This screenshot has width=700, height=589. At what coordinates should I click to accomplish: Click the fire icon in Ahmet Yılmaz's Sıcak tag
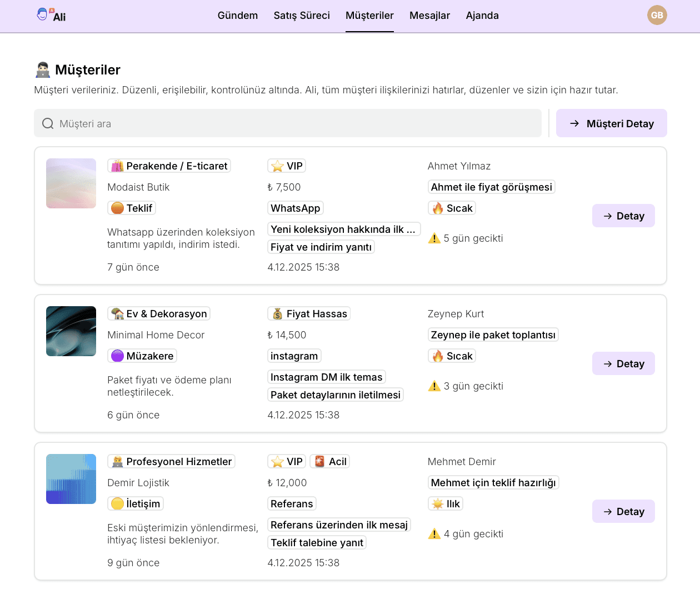coord(438,208)
